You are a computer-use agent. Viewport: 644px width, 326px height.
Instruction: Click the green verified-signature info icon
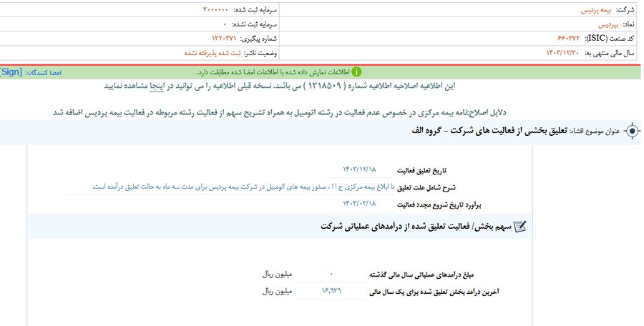356,72
